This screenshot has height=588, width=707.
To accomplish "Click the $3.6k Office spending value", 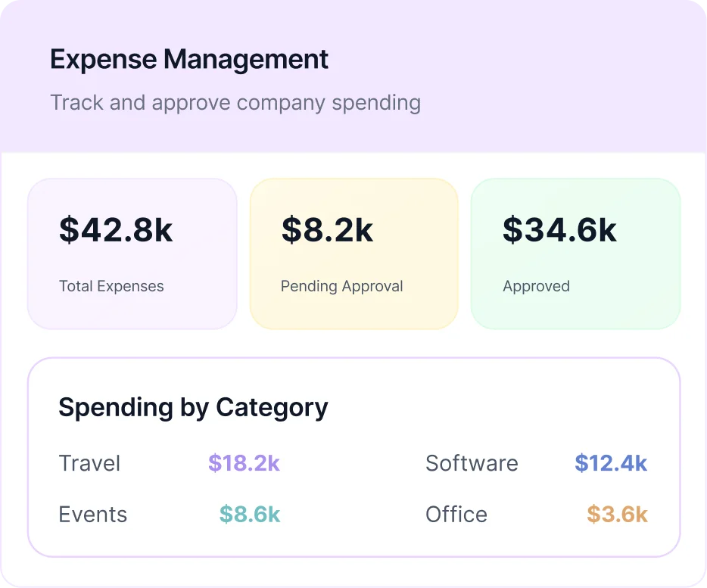I will pyautogui.click(x=616, y=514).
